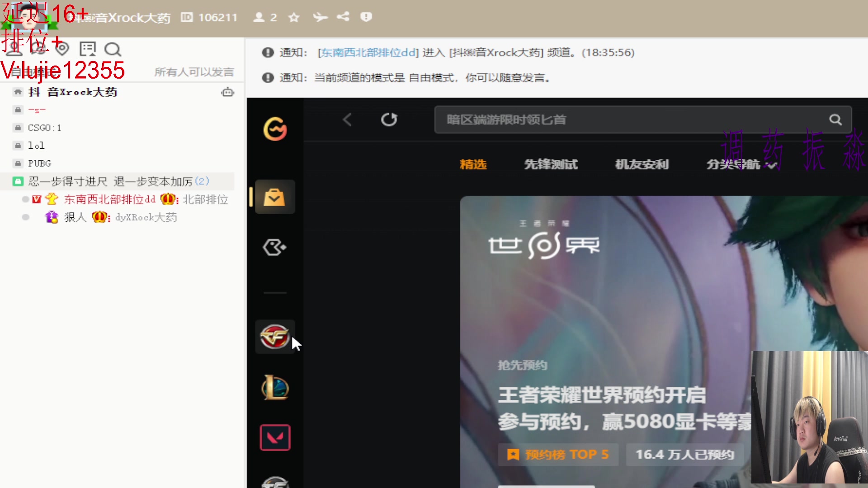
Task: Open the -s- sub-channel
Action: pyautogui.click(x=37, y=110)
